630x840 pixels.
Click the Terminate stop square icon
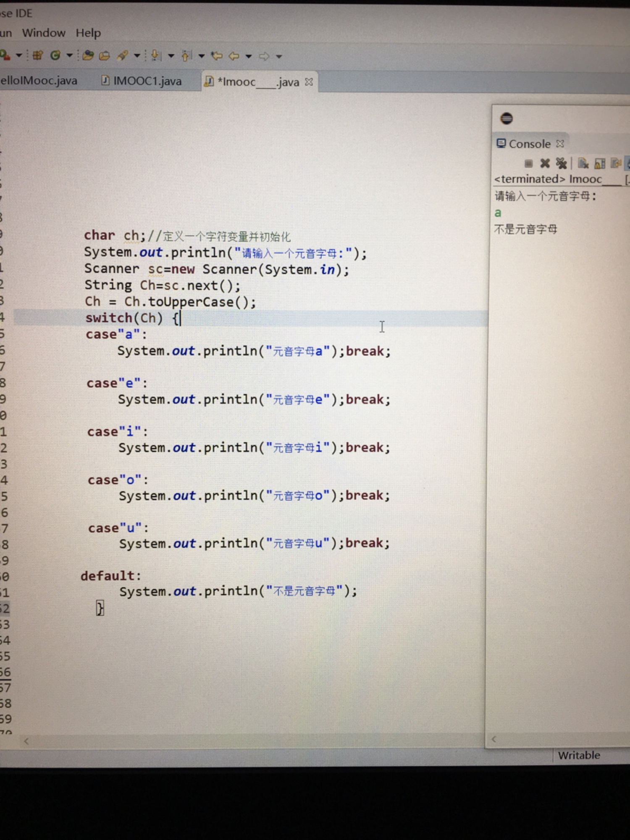click(529, 163)
